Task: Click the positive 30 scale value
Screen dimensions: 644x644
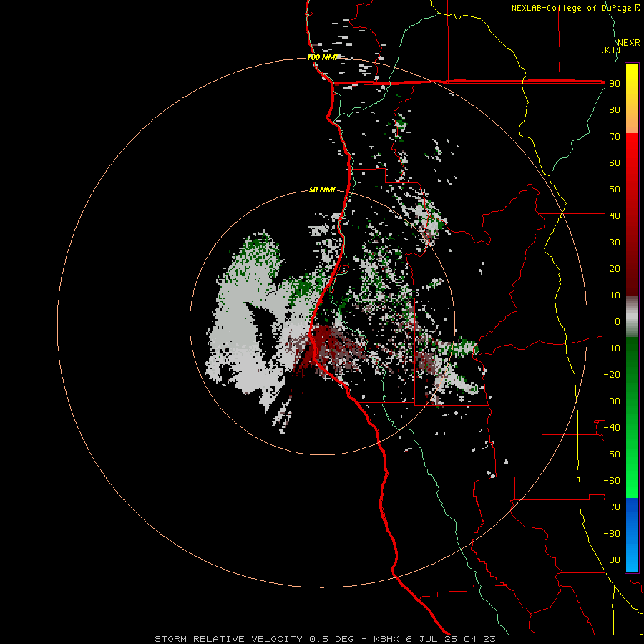Action: click(615, 243)
